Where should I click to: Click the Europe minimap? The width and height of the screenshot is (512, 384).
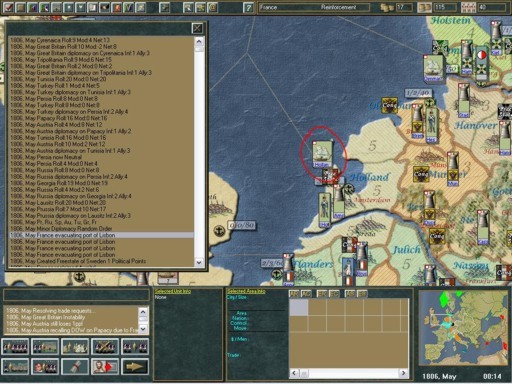click(x=464, y=328)
